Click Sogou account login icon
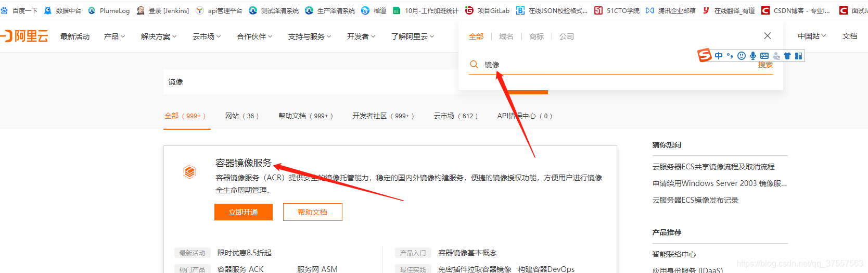 pyautogui.click(x=776, y=56)
